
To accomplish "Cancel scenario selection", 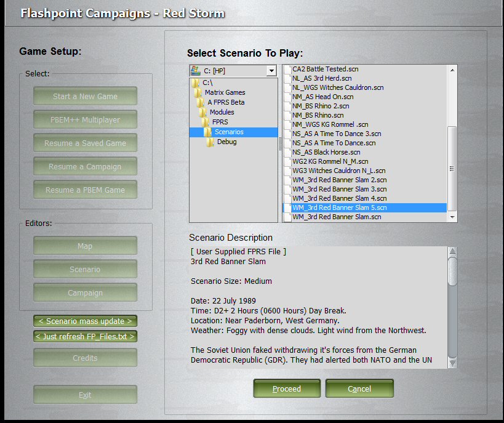I will point(359,389).
